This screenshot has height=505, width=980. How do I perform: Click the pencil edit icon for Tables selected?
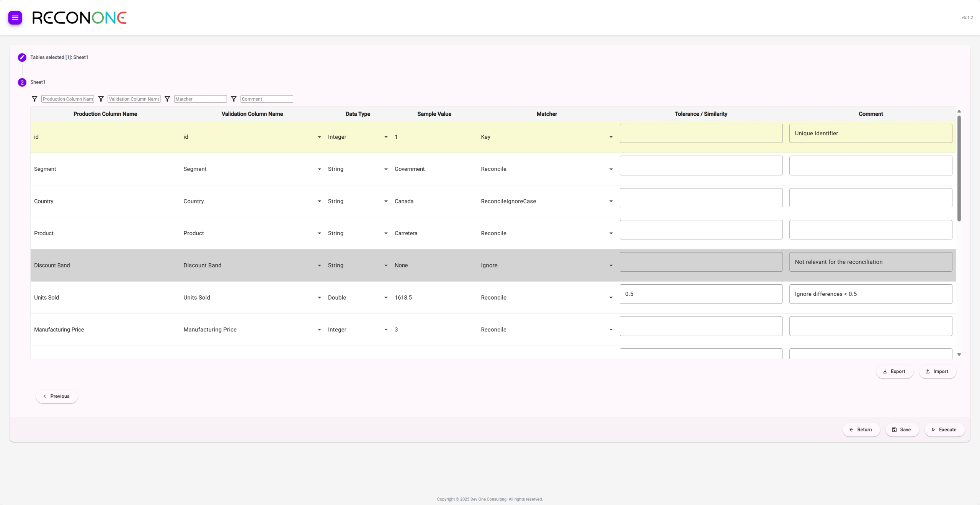point(22,57)
